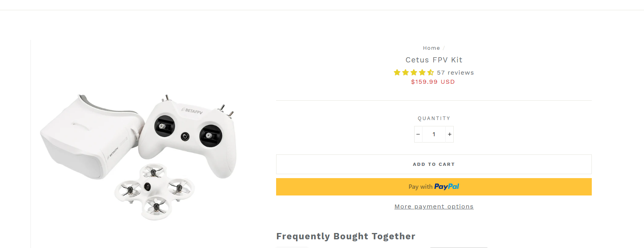Focus the quantity number input field
644x248 pixels.
(434, 134)
